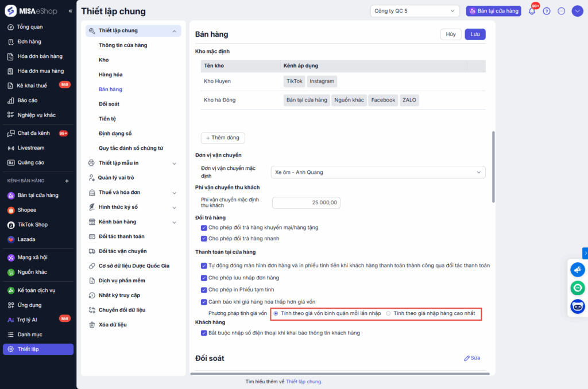The image size is (588, 389).
Task: Toggle Cho phép lưu nháp đơn hàng checkbox
Action: click(204, 278)
